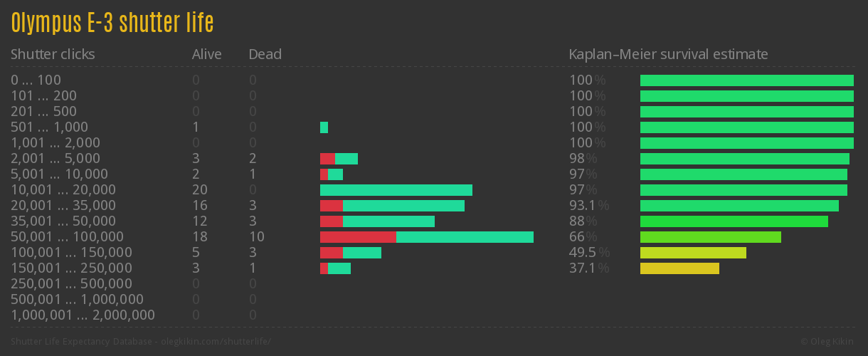Click the 66% survival estimate bar
Viewport: 868px width, 356px height.
(x=710, y=237)
